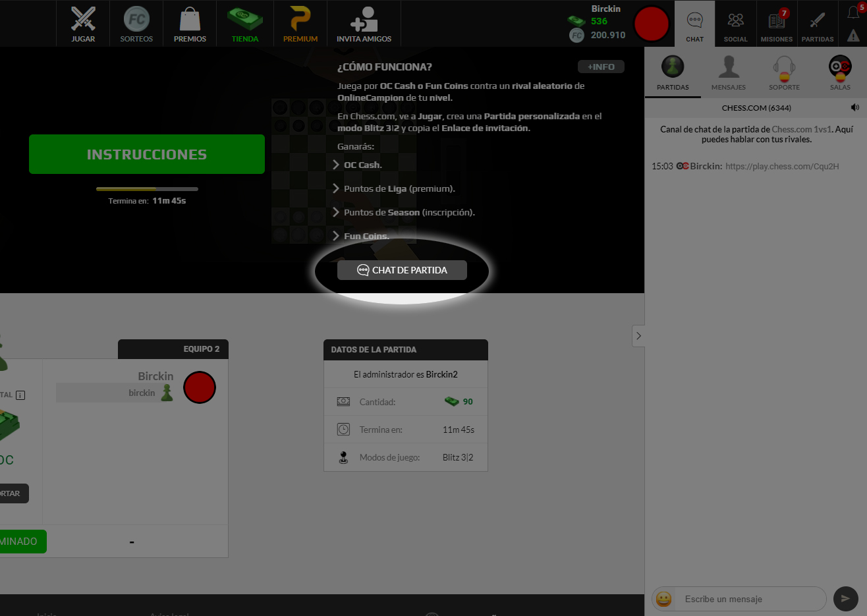
Task: Open the play.chess.com/Cqu2H link
Action: pyautogui.click(x=782, y=167)
